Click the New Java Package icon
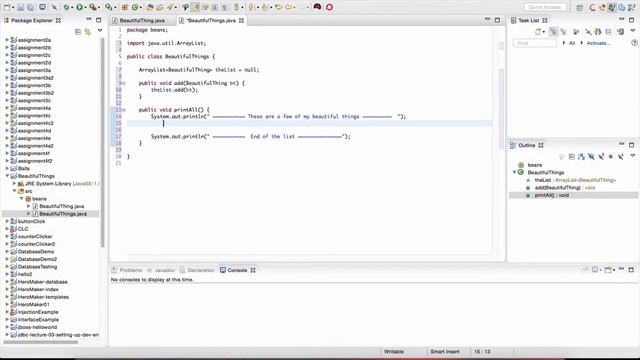This screenshot has width=640, height=360. (124, 7)
